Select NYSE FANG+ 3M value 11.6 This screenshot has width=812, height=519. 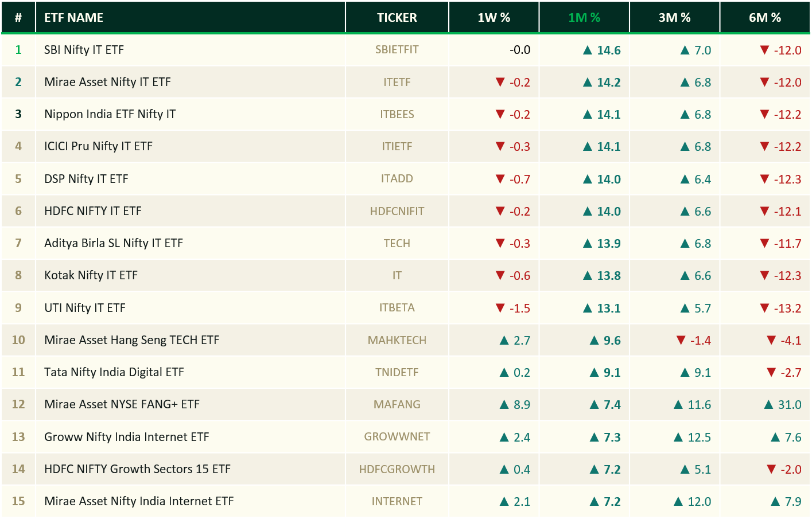(692, 404)
